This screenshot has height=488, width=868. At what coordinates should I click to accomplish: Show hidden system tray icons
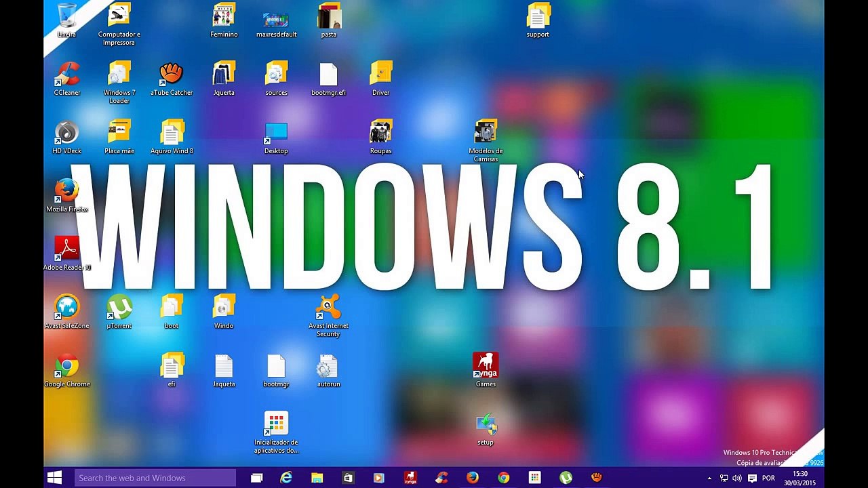tap(710, 478)
